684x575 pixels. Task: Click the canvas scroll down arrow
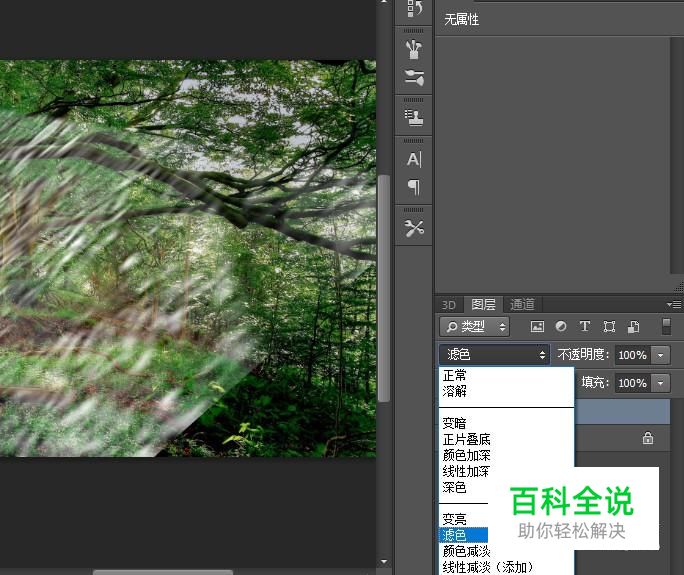pos(384,561)
